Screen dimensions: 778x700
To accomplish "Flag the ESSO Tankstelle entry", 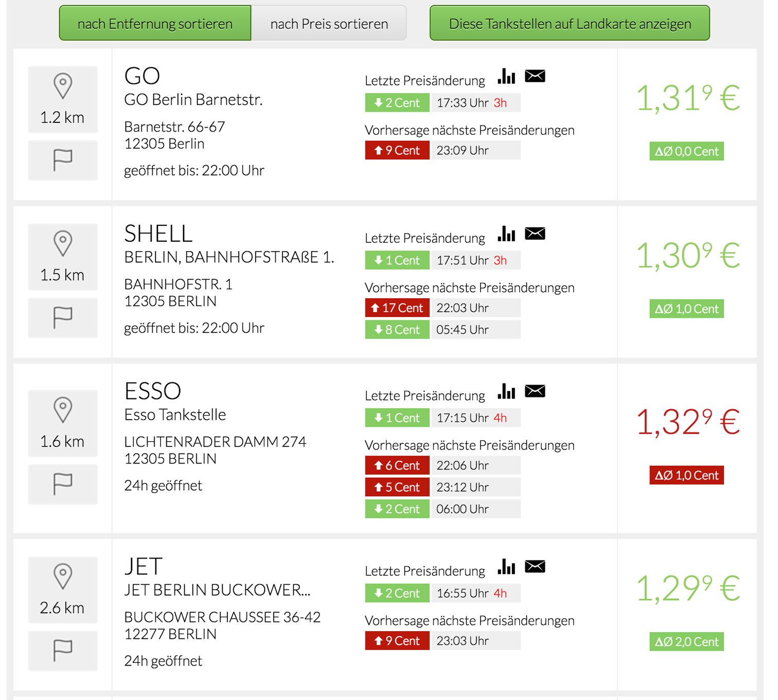I will (63, 484).
